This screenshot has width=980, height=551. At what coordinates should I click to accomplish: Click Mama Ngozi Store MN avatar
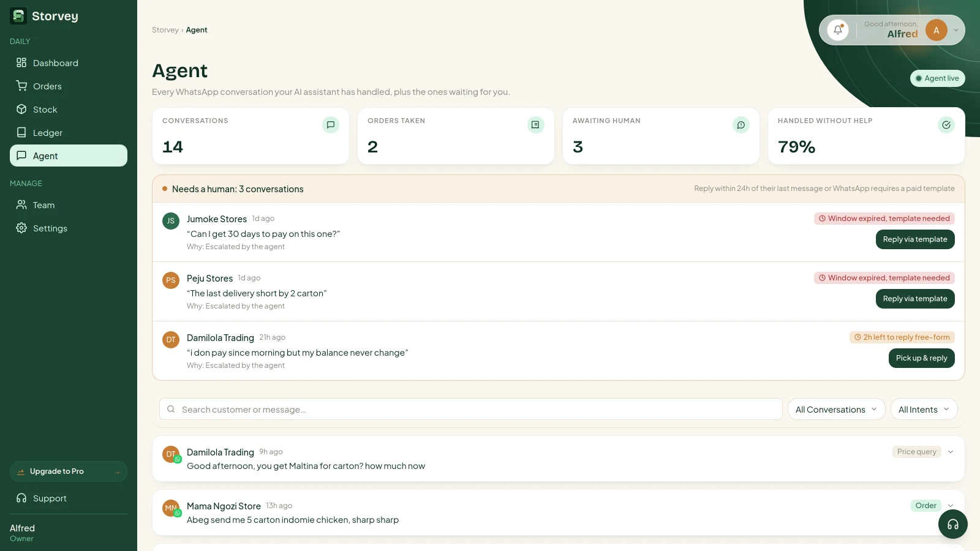tap(171, 508)
